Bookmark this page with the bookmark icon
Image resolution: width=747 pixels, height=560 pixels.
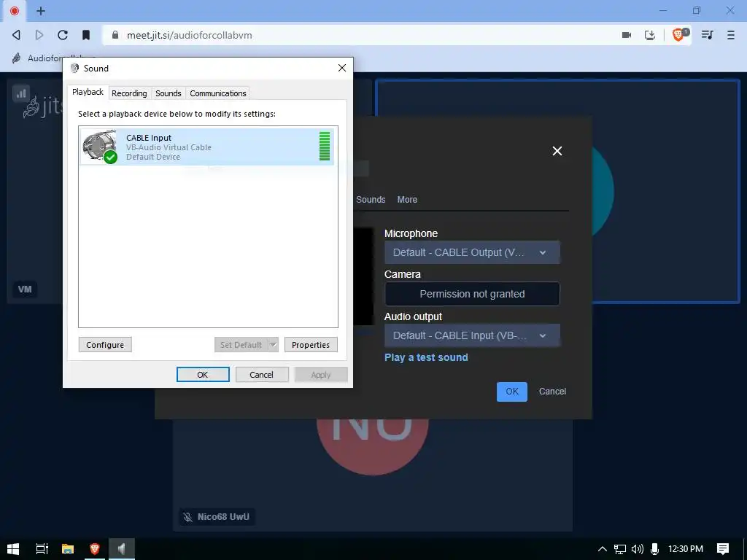click(86, 35)
